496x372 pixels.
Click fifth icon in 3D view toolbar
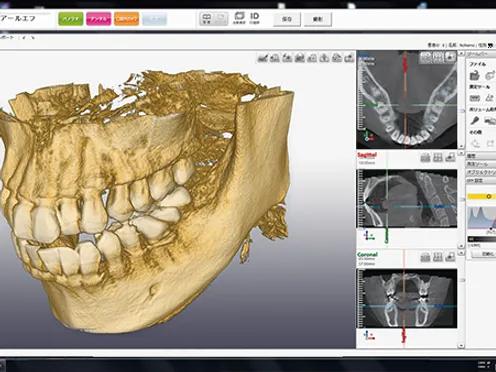[312, 58]
